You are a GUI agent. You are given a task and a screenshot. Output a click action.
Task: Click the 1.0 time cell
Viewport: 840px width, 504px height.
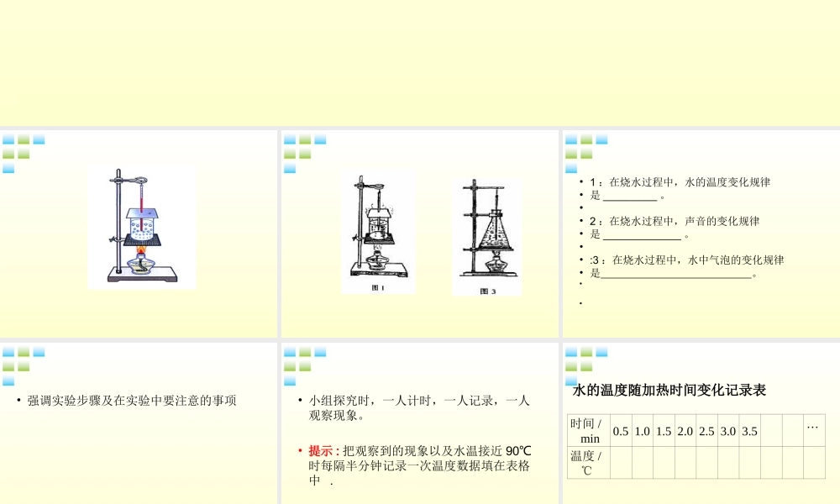tap(643, 430)
